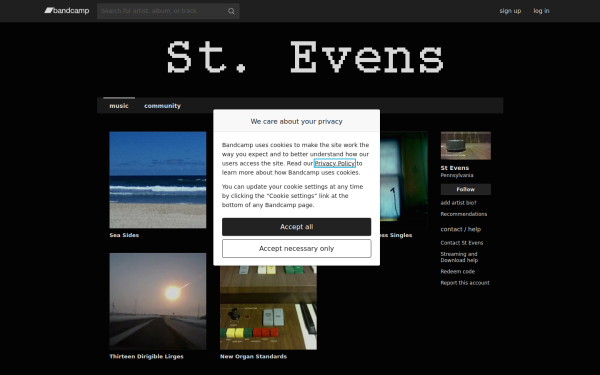
Task: Click the New Organ Standards title
Action: [x=253, y=357]
